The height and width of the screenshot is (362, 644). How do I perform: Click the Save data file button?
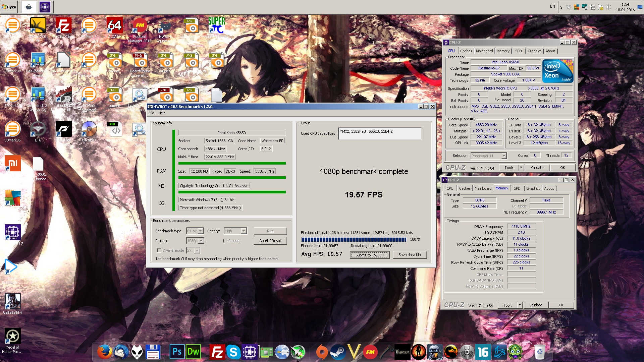coord(410,255)
